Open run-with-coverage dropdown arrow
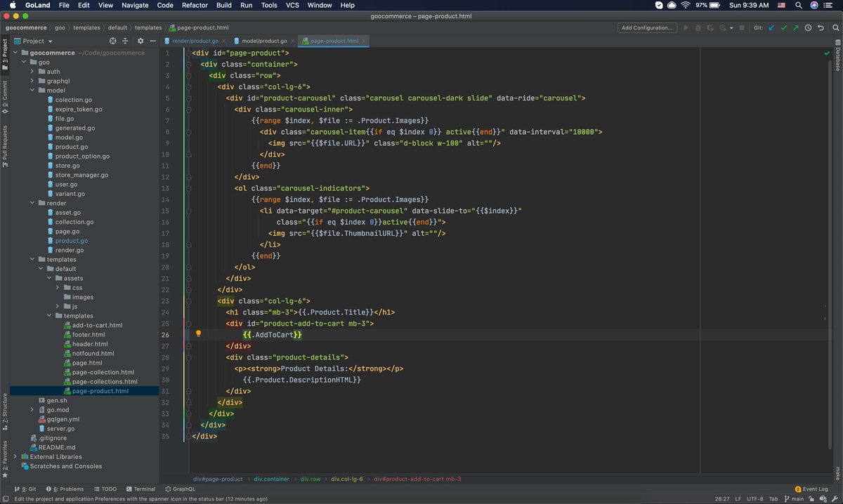843x504 pixels. point(731,27)
